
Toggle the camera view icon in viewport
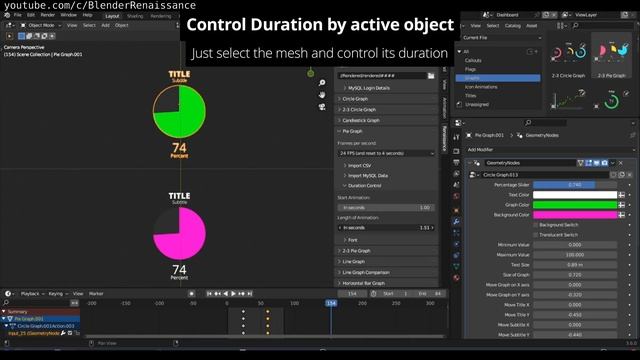click(322, 107)
